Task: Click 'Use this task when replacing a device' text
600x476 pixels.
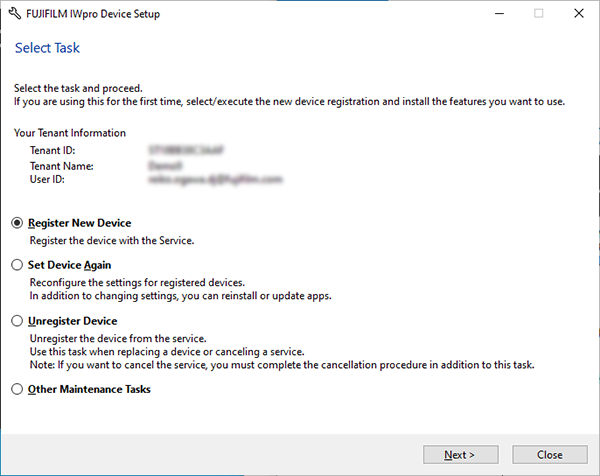Action: [167, 352]
